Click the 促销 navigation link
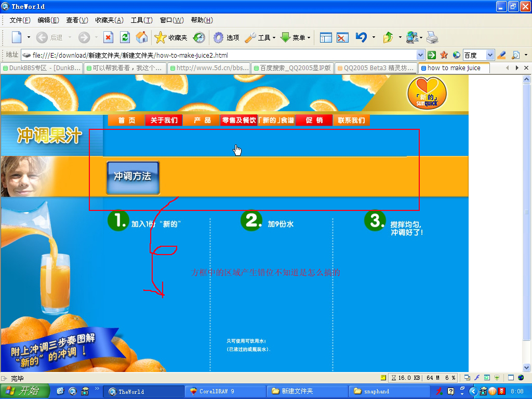The image size is (532, 399). tap(314, 120)
